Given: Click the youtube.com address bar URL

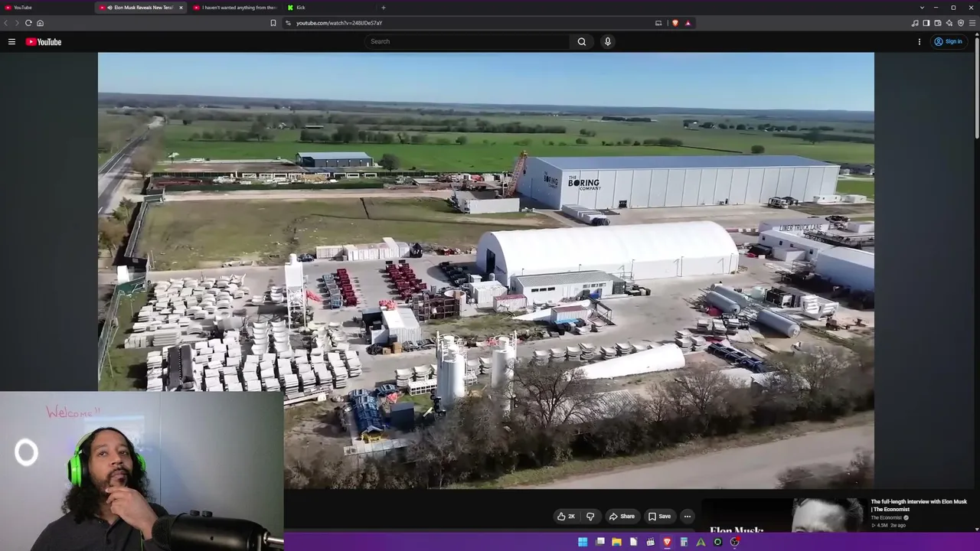Looking at the screenshot, I should coord(339,23).
